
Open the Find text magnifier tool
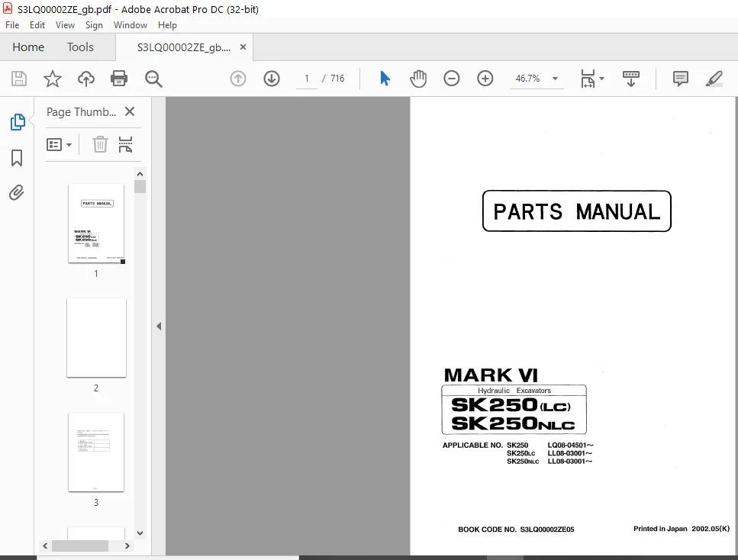pos(153,79)
